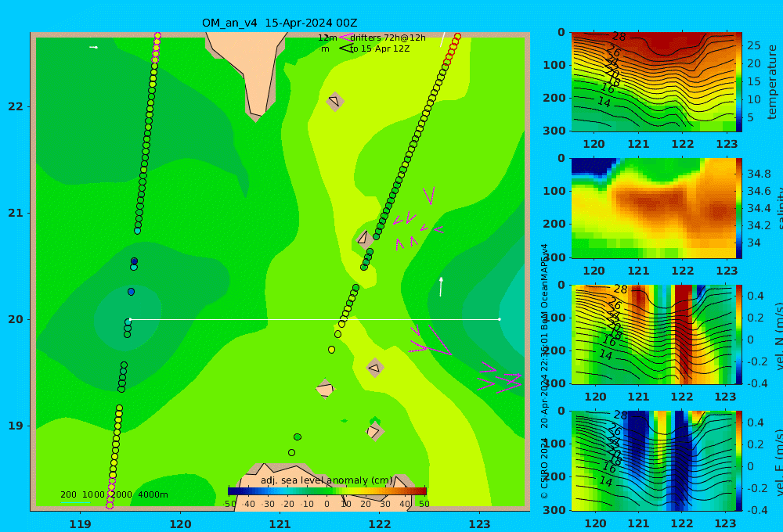Click the island marker near 122, latitude 19.5

click(375, 368)
